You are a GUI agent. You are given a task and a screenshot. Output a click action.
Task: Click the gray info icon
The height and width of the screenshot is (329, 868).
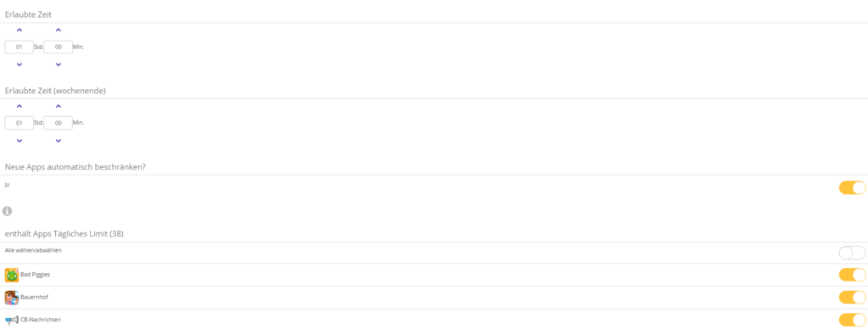7,211
